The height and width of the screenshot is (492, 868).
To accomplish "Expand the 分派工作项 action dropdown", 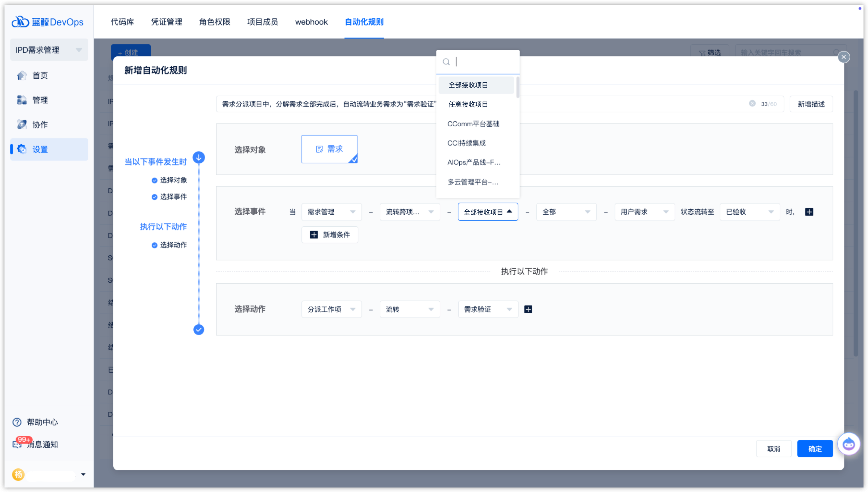I will point(331,309).
